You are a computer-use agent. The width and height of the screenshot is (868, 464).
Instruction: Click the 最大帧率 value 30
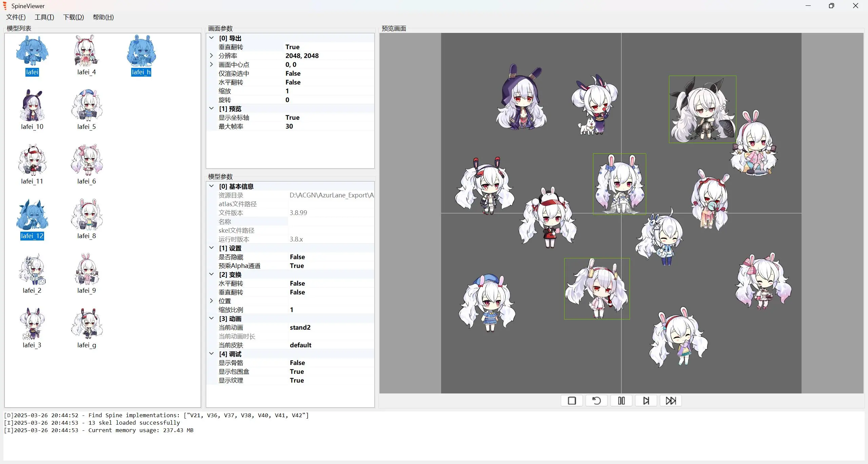289,126
